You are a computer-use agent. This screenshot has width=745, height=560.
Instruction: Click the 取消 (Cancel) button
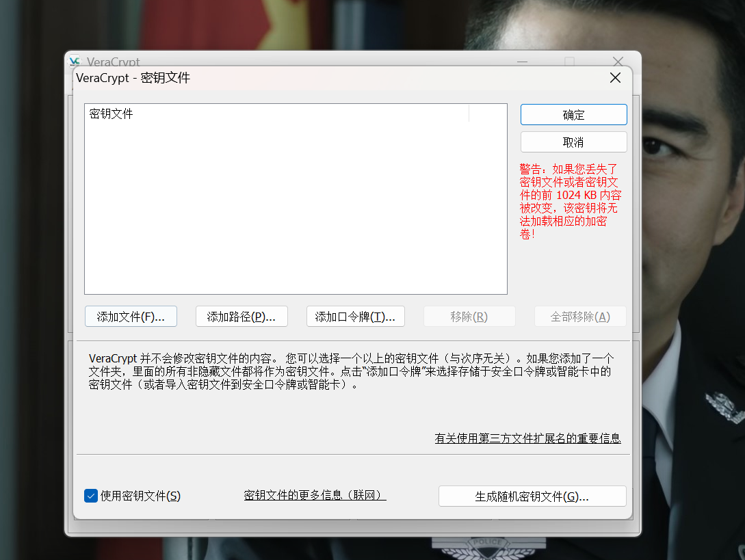573,142
